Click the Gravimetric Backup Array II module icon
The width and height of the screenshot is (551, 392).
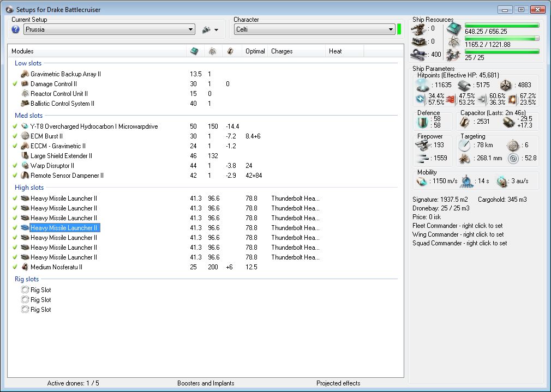click(25, 74)
